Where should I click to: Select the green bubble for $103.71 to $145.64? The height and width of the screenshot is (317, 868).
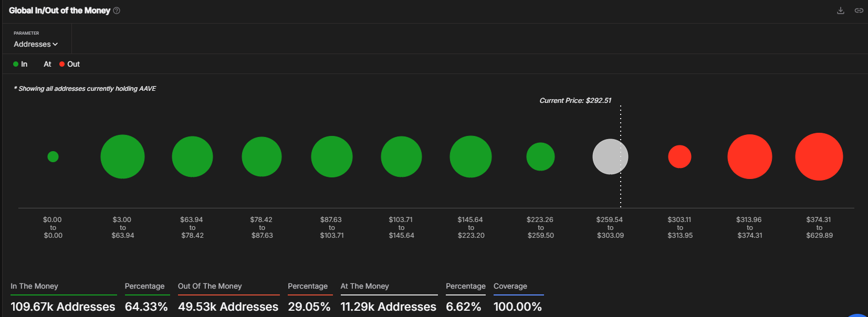[401, 156]
